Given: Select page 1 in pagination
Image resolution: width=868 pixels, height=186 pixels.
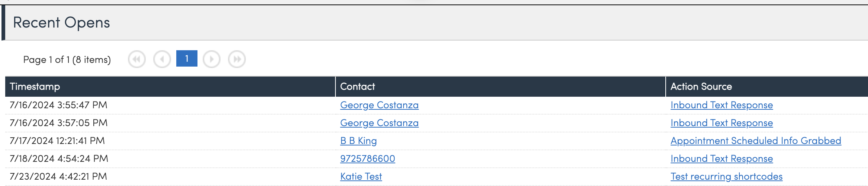Looking at the screenshot, I should 187,59.
